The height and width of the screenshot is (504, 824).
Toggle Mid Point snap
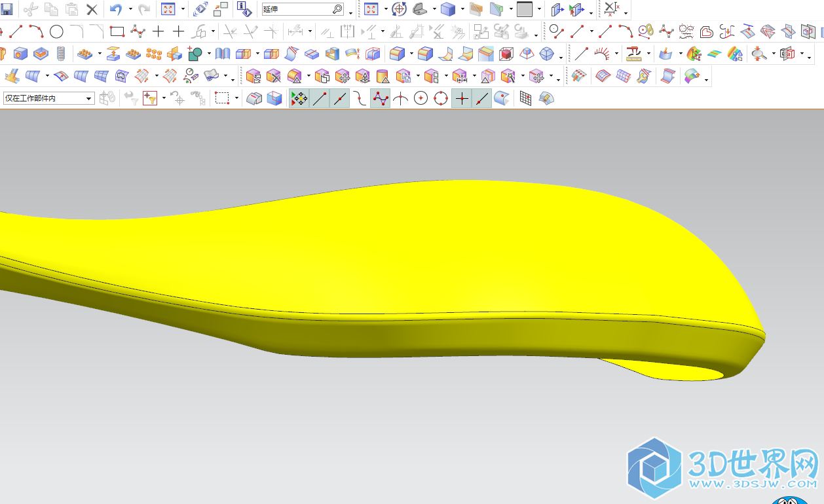point(339,98)
